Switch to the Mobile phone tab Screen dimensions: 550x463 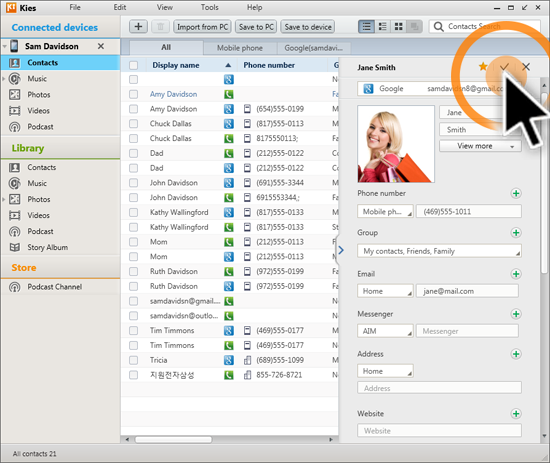(x=240, y=48)
